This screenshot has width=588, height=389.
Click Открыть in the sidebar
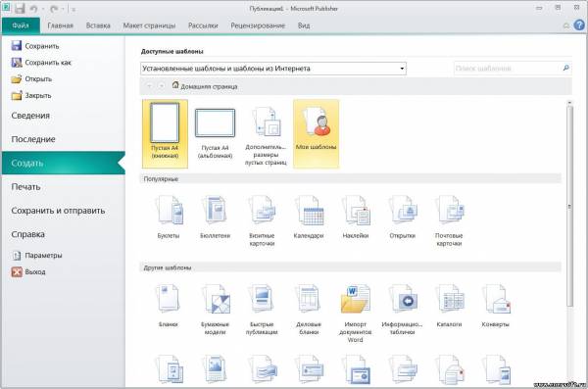coord(32,79)
